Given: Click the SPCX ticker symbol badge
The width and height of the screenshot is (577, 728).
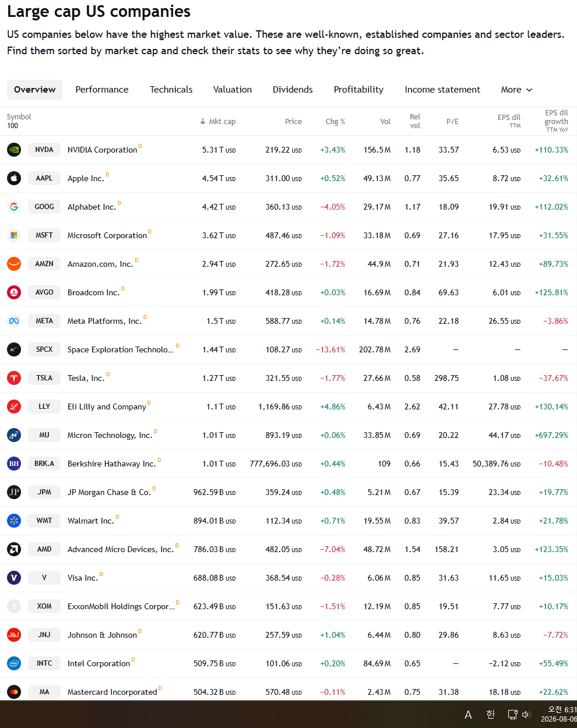Looking at the screenshot, I should (x=44, y=349).
